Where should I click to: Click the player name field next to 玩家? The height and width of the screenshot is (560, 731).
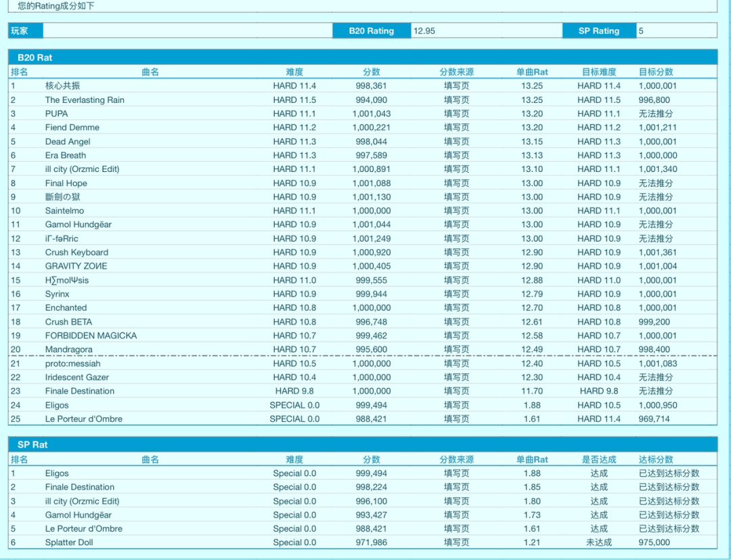point(187,30)
